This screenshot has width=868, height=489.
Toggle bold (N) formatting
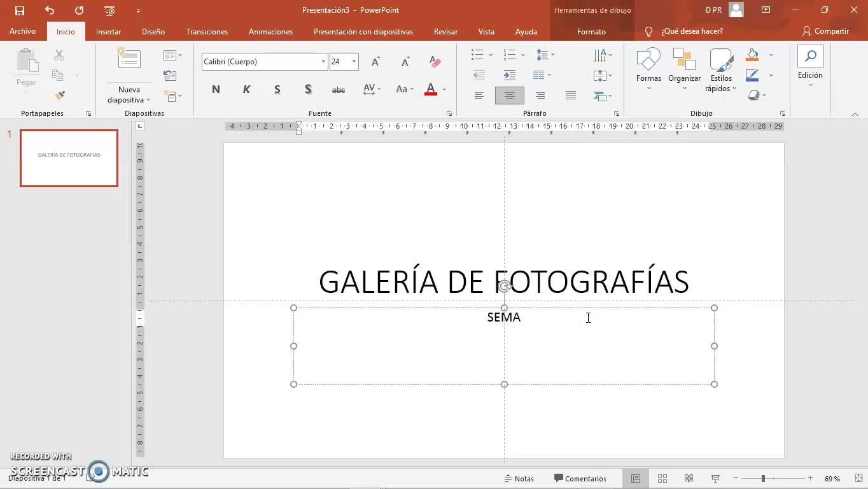(x=216, y=90)
